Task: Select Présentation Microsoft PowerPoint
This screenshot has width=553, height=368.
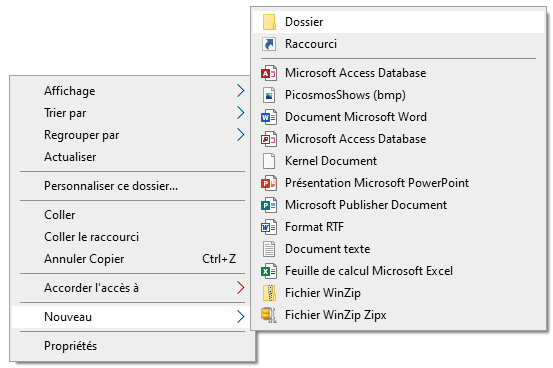Action: tap(399, 183)
